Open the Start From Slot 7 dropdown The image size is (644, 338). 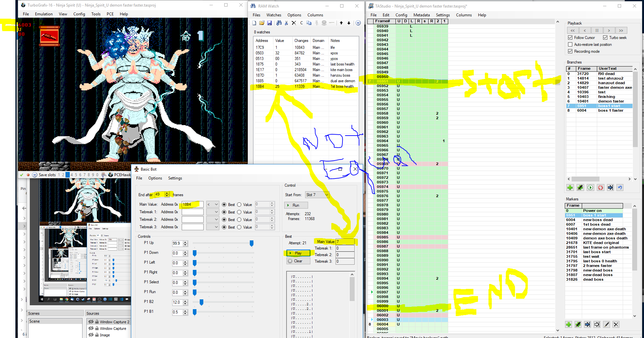[317, 195]
